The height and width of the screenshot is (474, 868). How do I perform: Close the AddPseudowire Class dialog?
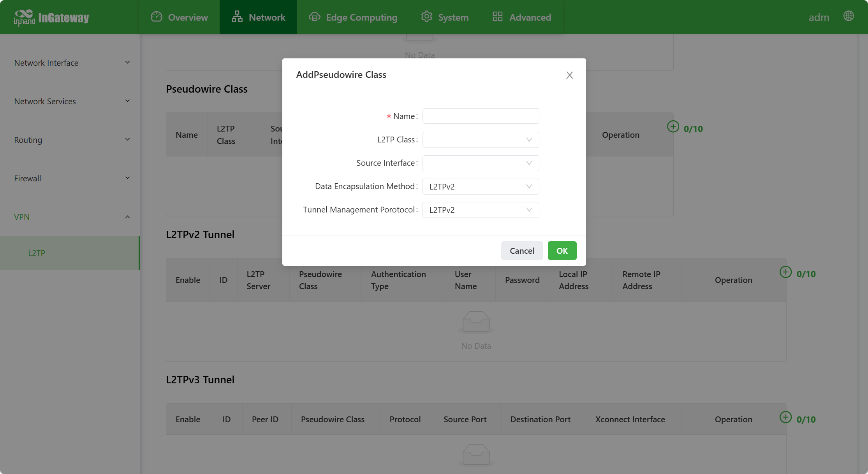click(x=569, y=75)
